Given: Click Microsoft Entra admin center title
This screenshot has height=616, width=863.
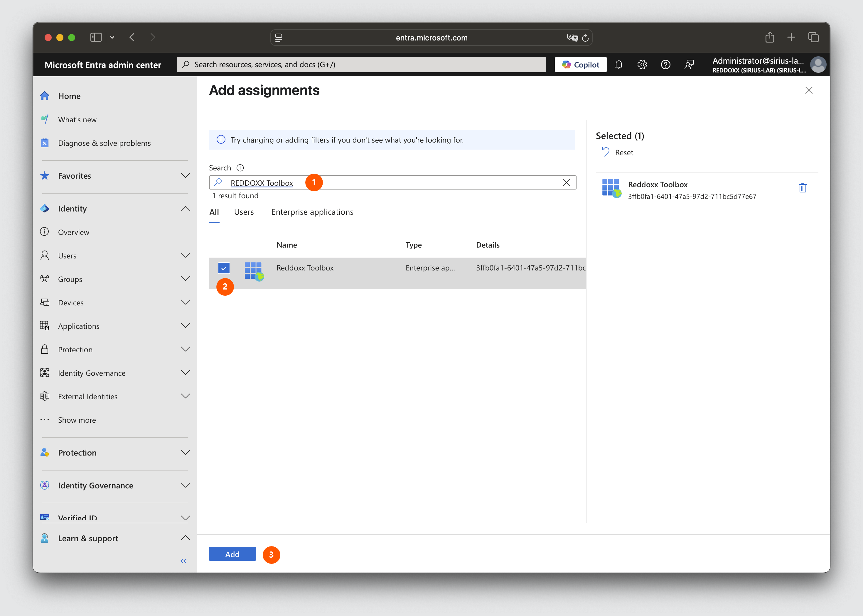Looking at the screenshot, I should pyautogui.click(x=103, y=65).
